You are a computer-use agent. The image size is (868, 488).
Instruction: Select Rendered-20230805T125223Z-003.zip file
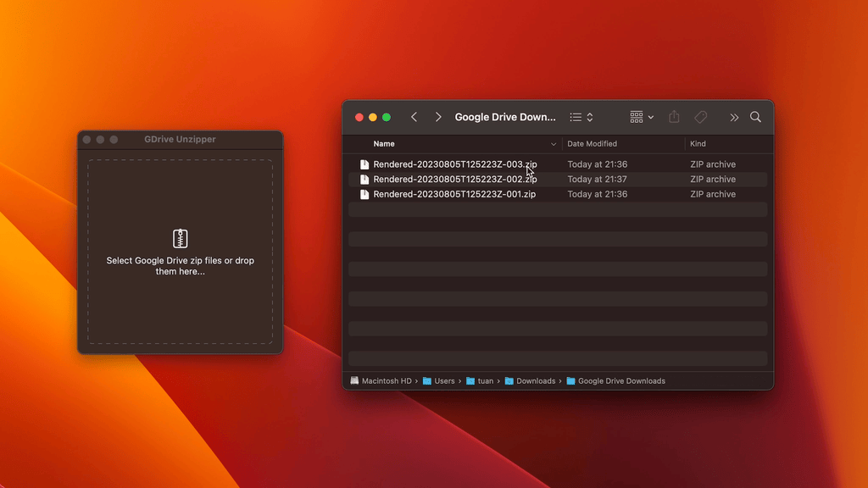454,164
